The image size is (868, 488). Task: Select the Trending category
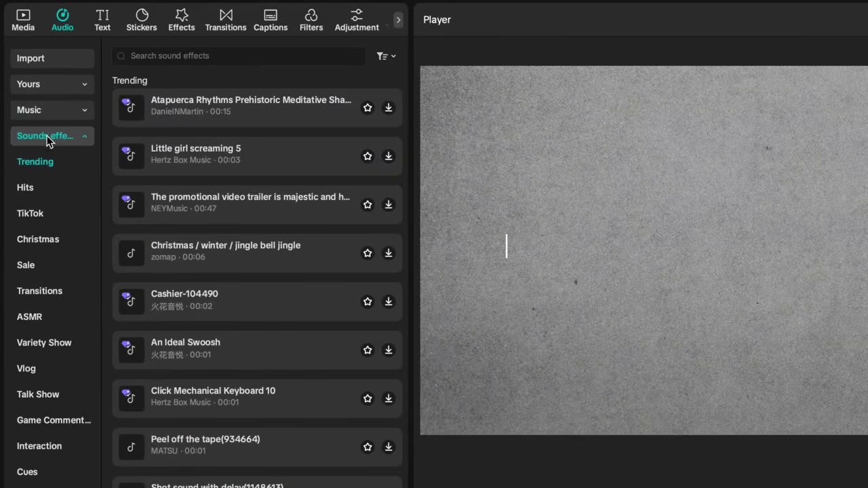35,161
